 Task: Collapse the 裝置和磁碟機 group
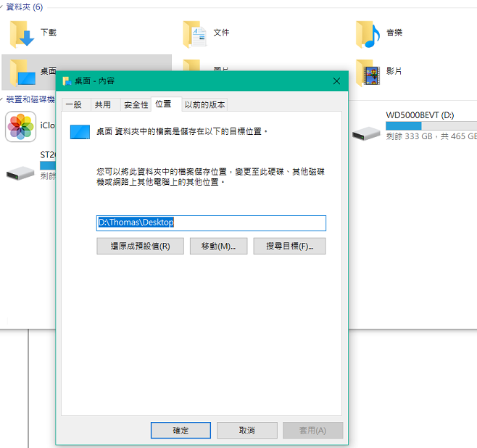[x=1, y=99]
